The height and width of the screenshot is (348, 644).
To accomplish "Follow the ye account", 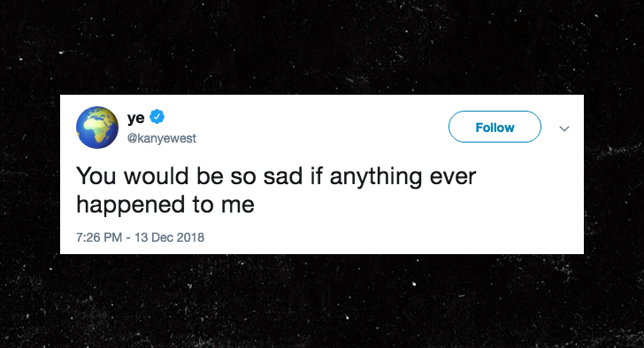I will click(494, 127).
